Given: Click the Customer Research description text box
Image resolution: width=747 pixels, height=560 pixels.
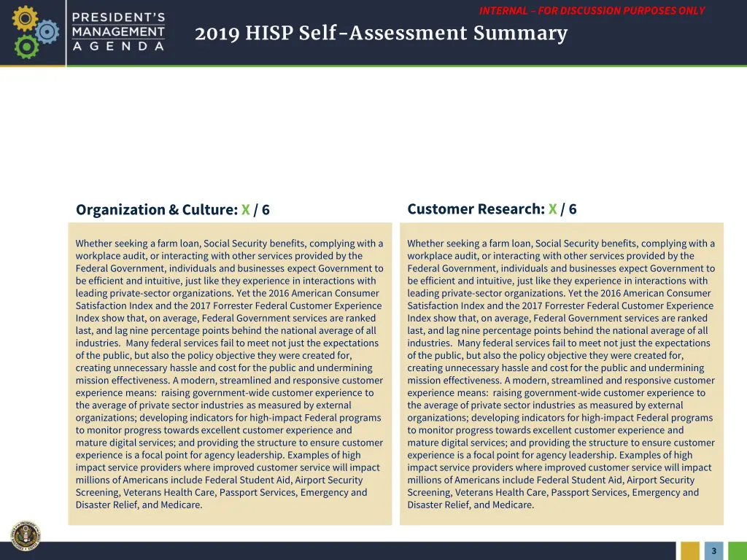Looking at the screenshot, I should pos(562,374).
